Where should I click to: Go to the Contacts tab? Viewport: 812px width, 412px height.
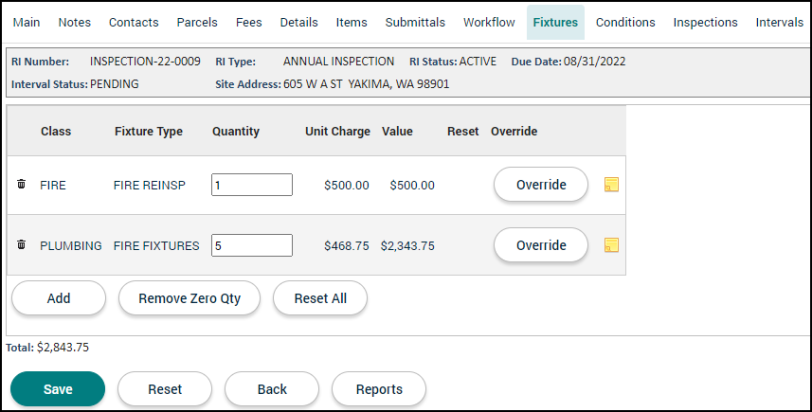click(134, 22)
